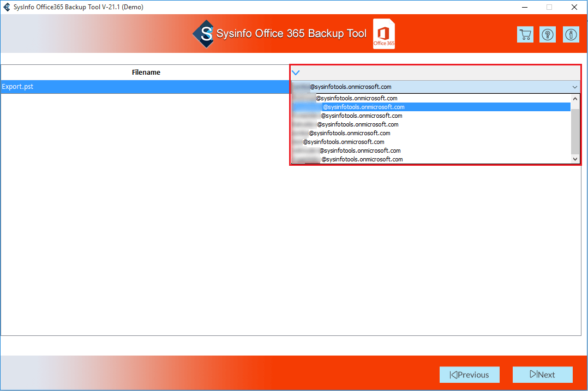
Task: Open the shopping cart purchase icon
Action: point(525,34)
